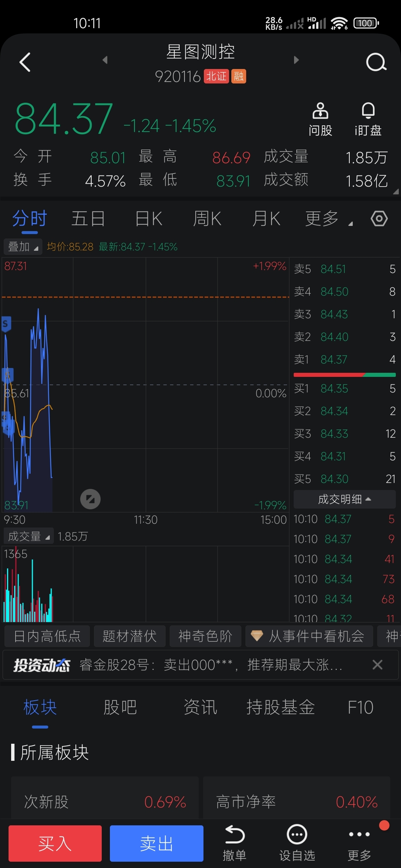Screen dimensions: 401x868
Task: Collapse the 成交明细 trade details panel
Action: (345, 499)
